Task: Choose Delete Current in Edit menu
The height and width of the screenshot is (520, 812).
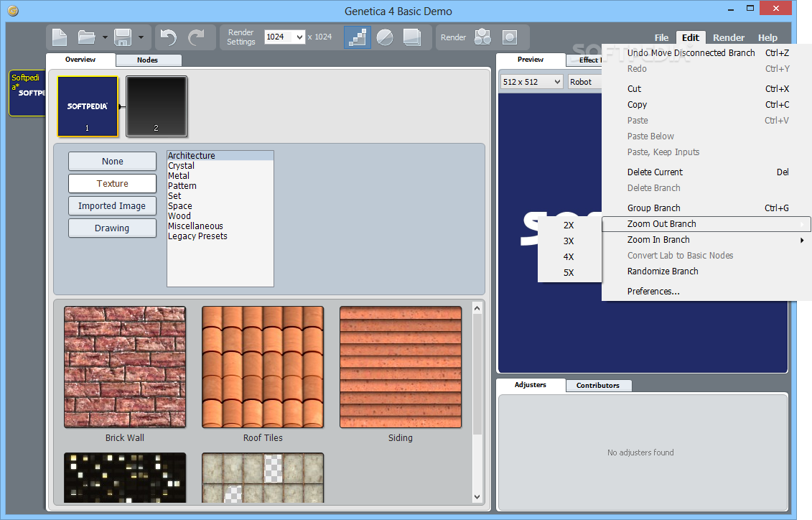Action: (x=706, y=172)
